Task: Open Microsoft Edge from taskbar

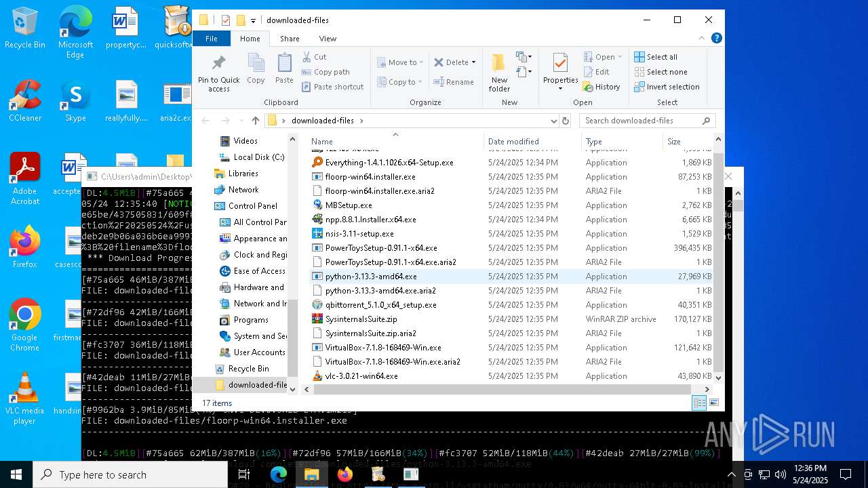Action: (279, 474)
